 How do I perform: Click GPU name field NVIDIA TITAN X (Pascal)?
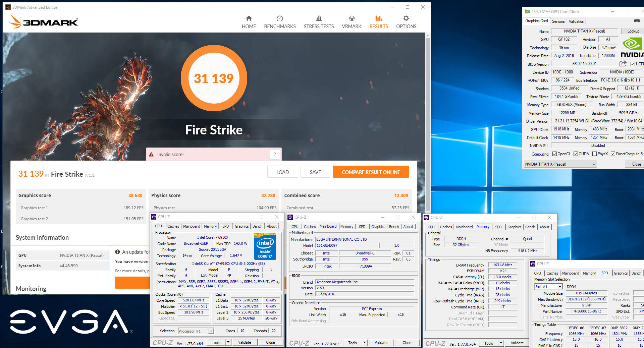pos(584,31)
